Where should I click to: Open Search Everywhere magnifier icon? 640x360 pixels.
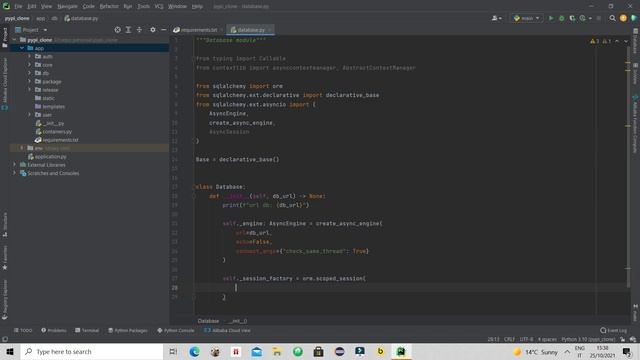click(x=612, y=18)
